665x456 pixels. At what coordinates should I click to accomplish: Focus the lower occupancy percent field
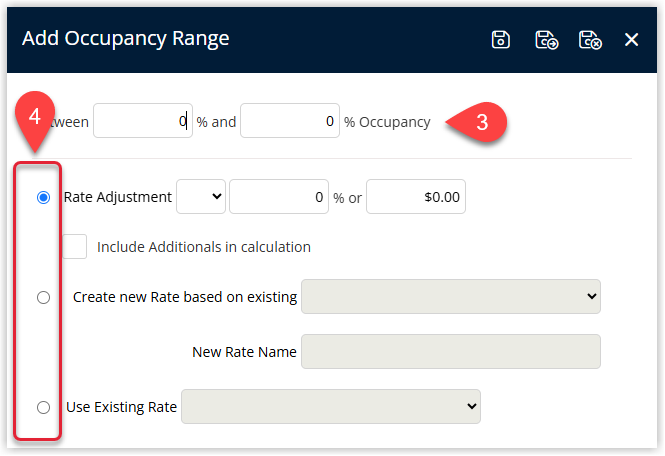point(143,120)
